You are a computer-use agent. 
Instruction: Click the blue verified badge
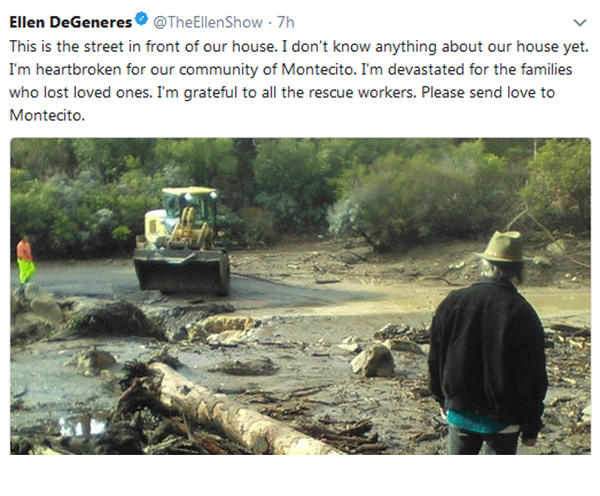tap(141, 19)
